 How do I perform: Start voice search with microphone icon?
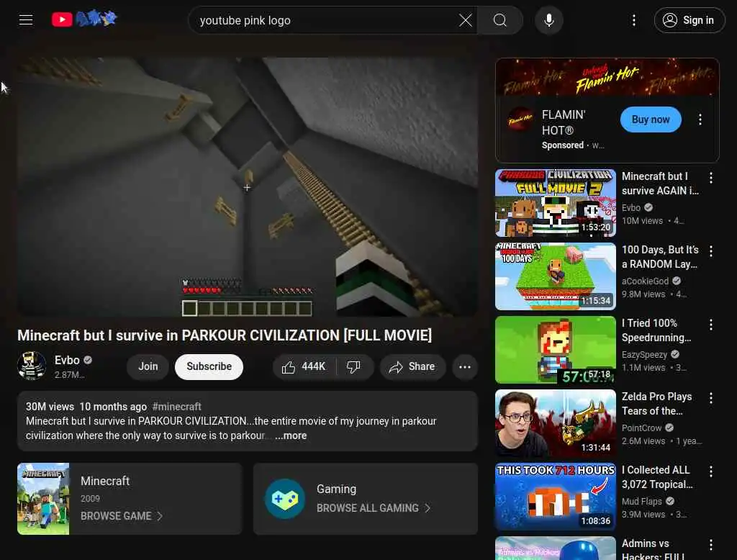tap(549, 20)
